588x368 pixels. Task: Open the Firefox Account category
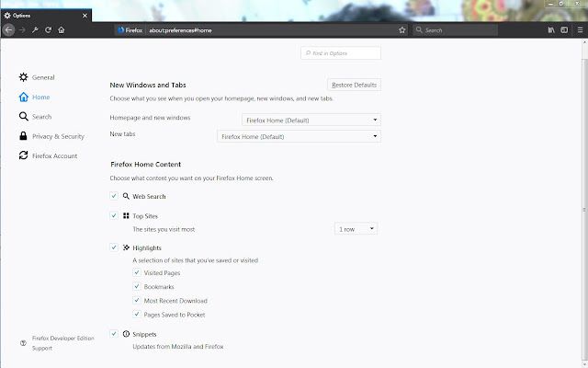tap(54, 155)
